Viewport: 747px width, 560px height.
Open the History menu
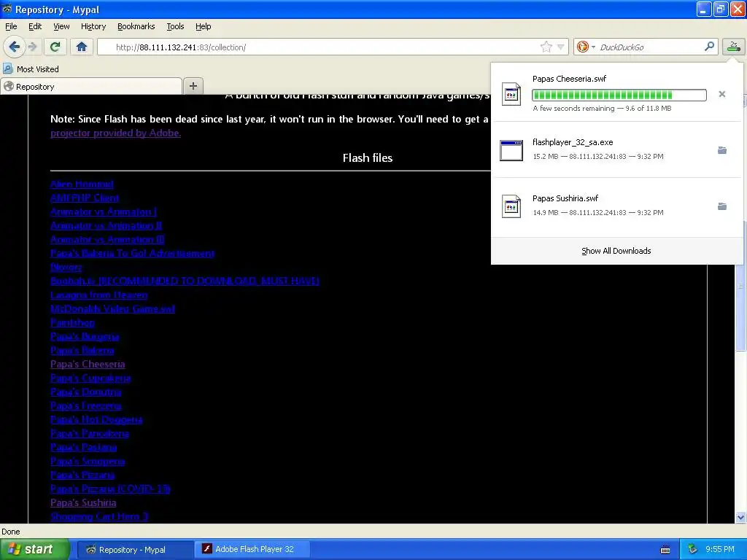(x=93, y=26)
